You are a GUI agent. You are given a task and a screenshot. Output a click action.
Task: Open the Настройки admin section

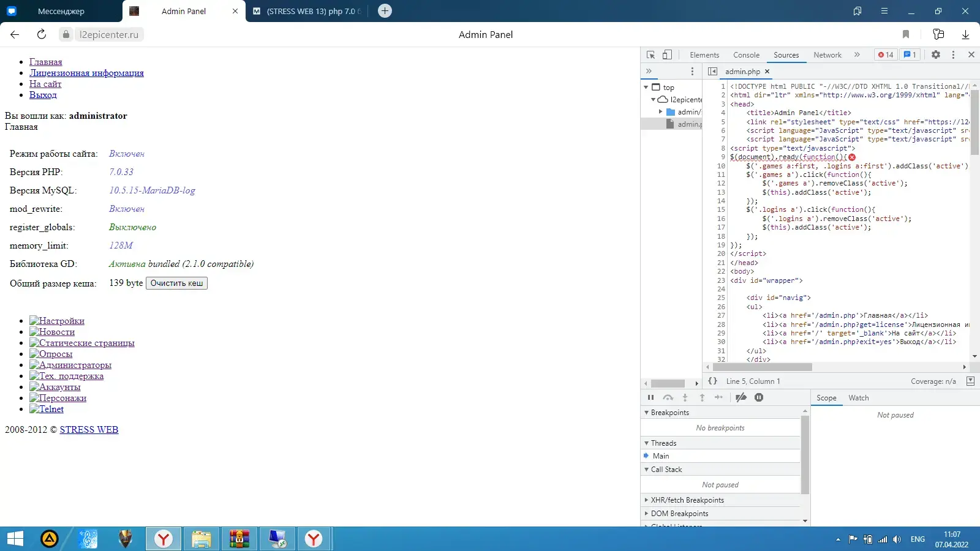click(57, 321)
